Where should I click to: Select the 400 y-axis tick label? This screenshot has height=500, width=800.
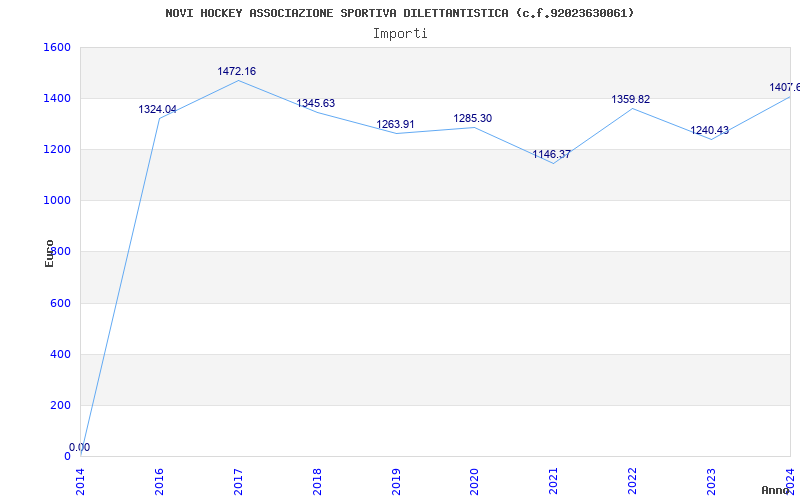(60, 354)
